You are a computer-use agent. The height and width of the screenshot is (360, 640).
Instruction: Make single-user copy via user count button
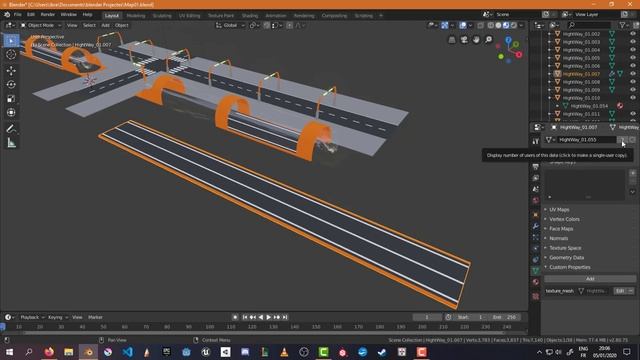(x=622, y=140)
